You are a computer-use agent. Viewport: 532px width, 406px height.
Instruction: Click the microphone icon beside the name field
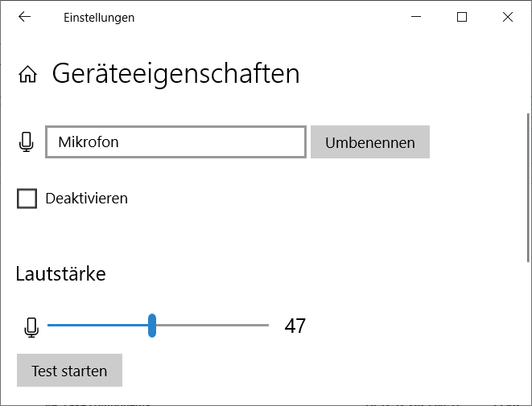(26, 142)
